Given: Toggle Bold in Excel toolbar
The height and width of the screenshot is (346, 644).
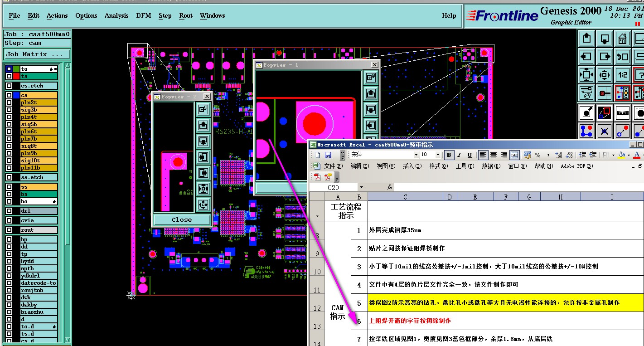Looking at the screenshot, I should (x=449, y=155).
